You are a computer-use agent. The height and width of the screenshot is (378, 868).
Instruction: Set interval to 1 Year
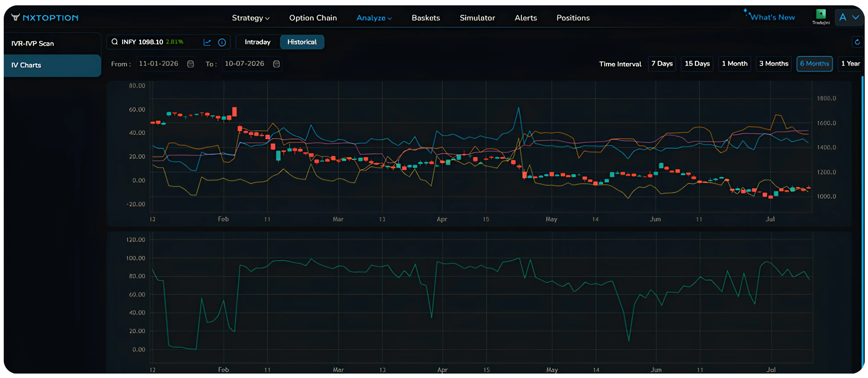point(850,64)
